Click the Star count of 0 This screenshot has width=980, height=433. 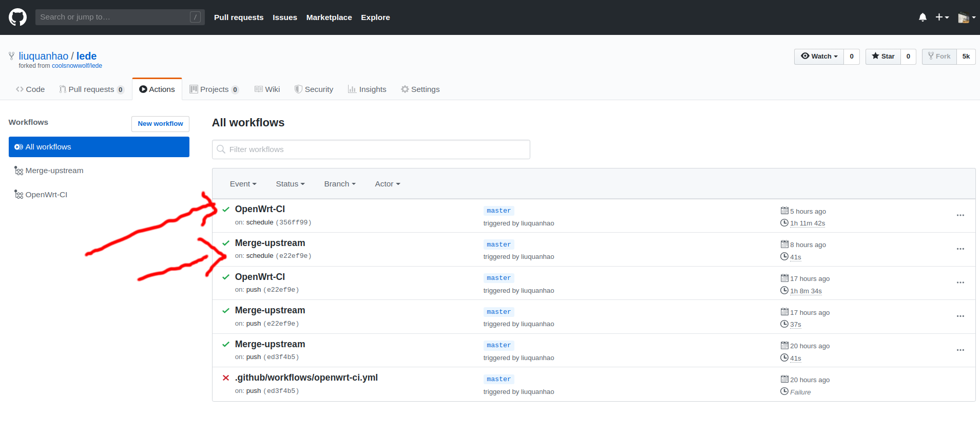click(908, 57)
